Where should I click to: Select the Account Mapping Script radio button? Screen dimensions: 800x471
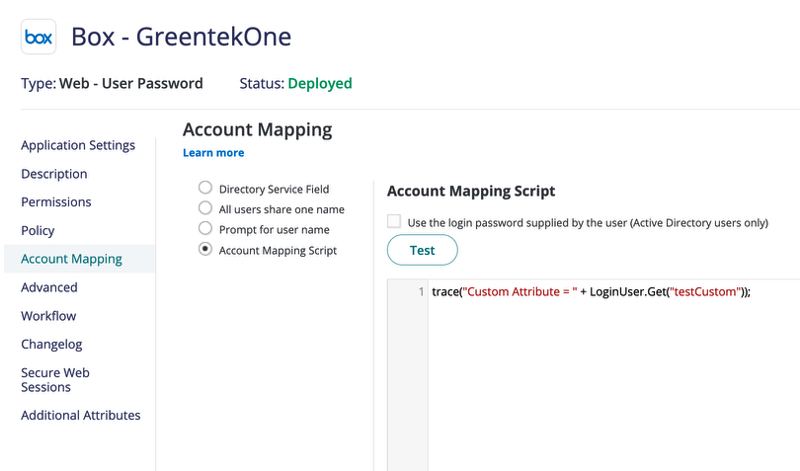(x=205, y=250)
